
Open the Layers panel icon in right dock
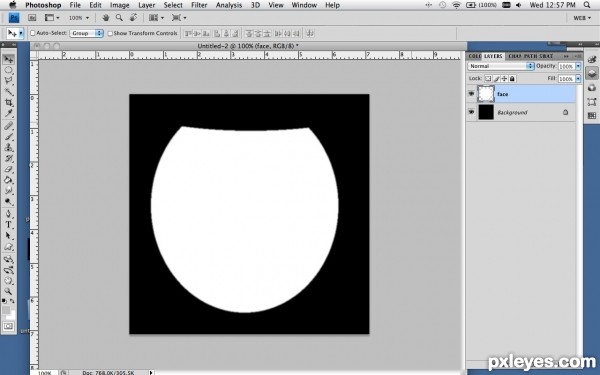592,73
